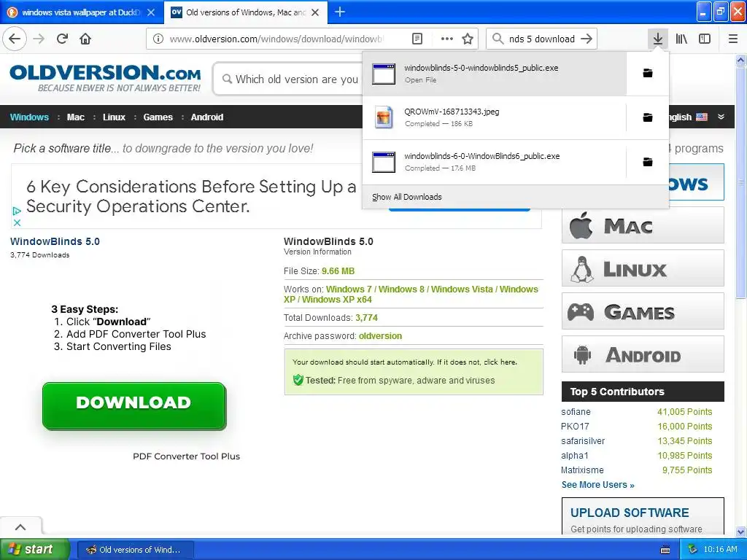Image resolution: width=747 pixels, height=560 pixels.
Task: Open the Windows navigation menu item
Action: [x=29, y=117]
